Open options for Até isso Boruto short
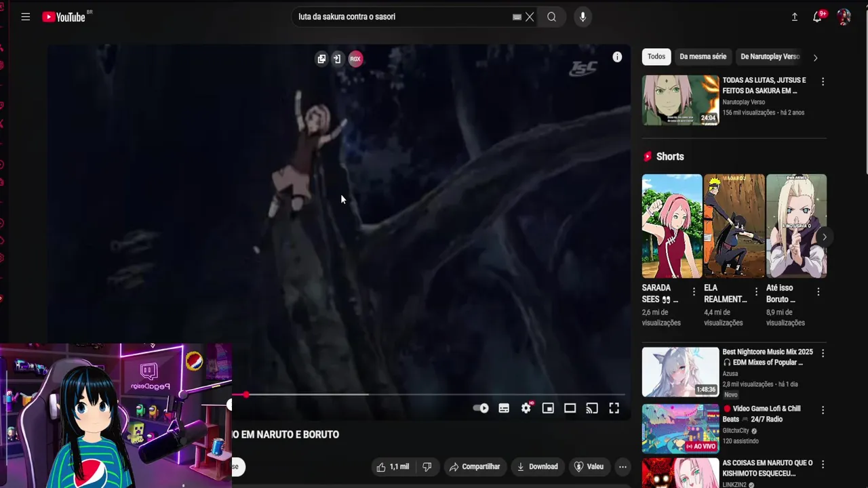Screen dimensions: 868x488 pos(818,291)
